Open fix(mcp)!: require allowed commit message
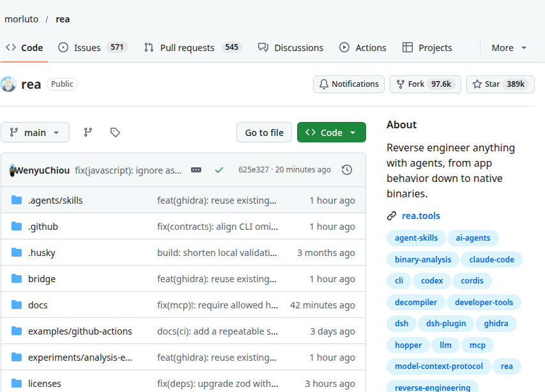The width and height of the screenshot is (545, 392). pos(218,305)
